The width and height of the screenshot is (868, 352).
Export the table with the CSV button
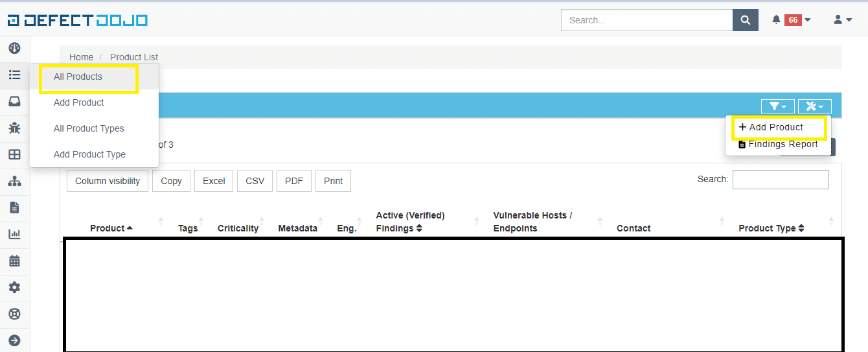coord(255,181)
